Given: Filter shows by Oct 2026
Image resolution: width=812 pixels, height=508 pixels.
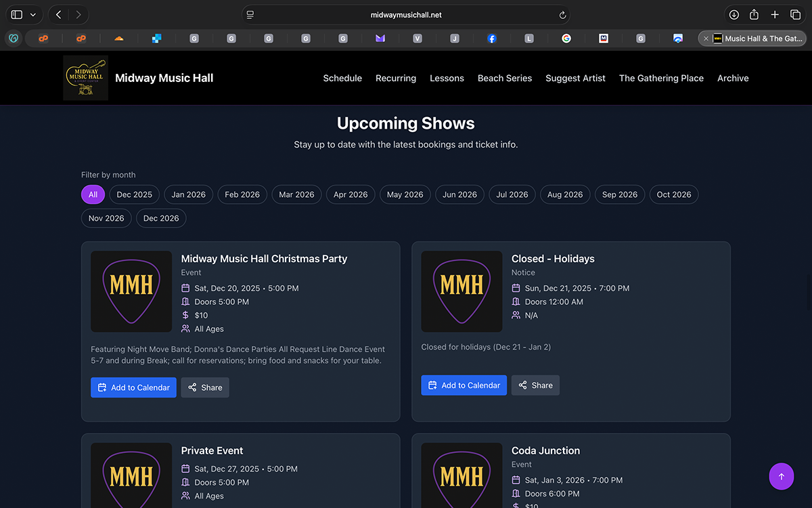Looking at the screenshot, I should [674, 194].
